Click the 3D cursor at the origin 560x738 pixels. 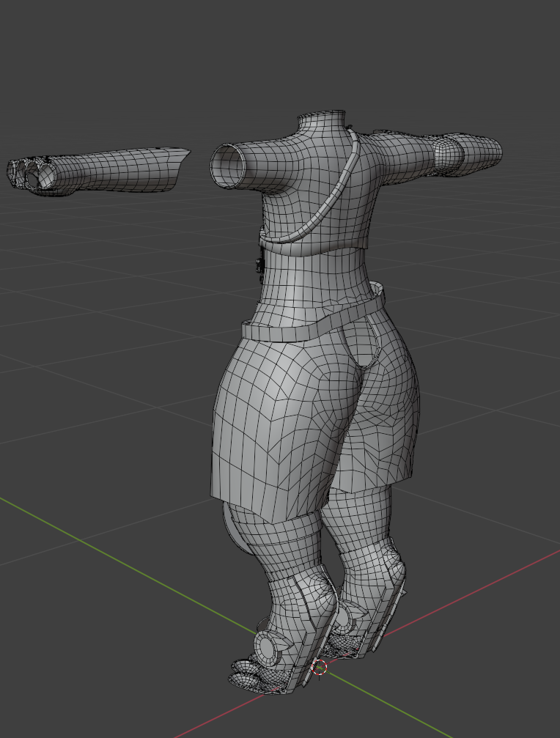[x=320, y=667]
